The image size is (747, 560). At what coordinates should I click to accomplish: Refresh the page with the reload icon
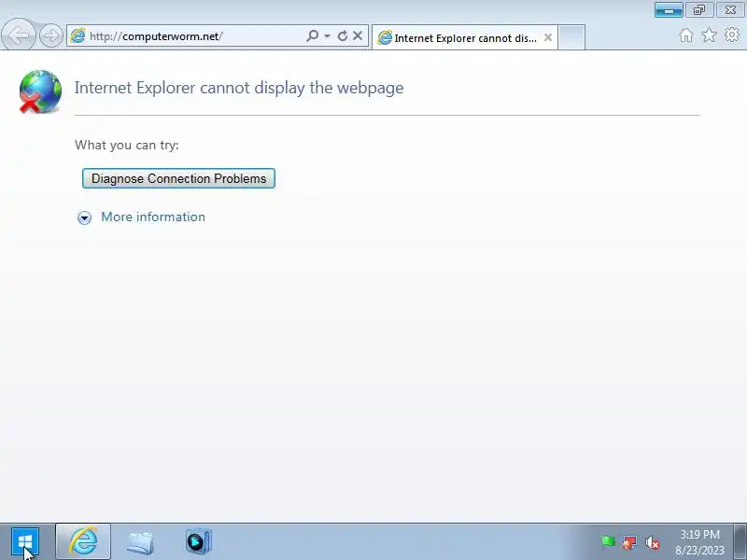342,35
